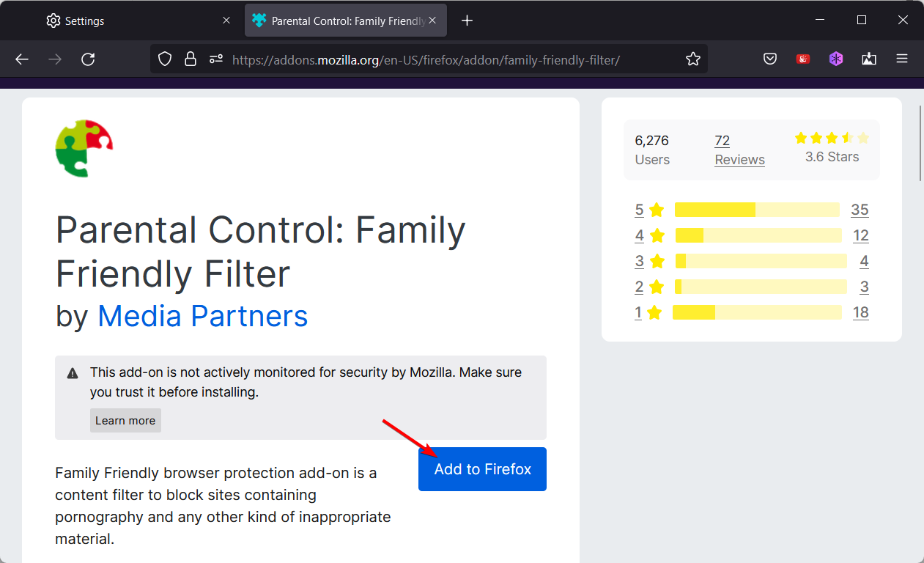Open the 72 reviews count link
Image resolution: width=924 pixels, height=563 pixels.
click(722, 141)
